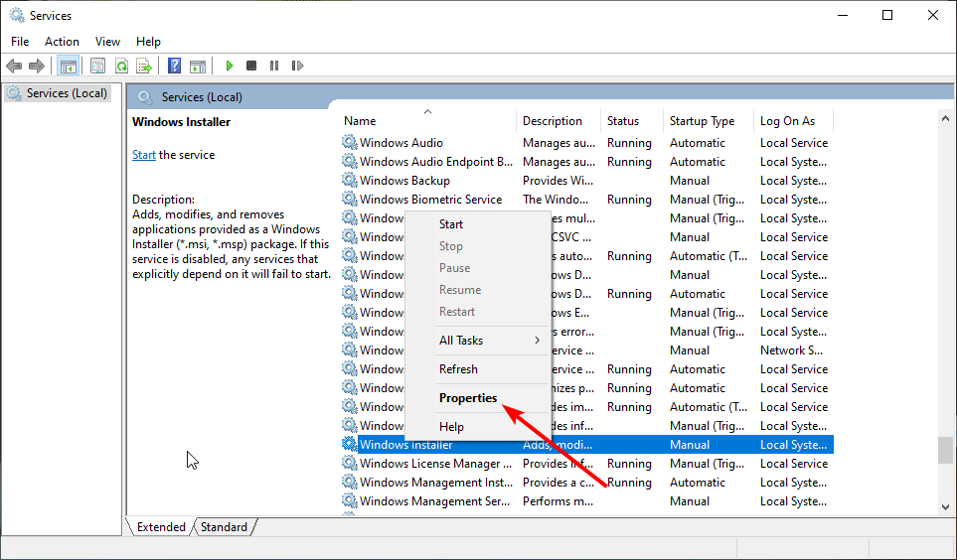Choose Properties in the context menu
This screenshot has height=560, width=957.
click(468, 398)
